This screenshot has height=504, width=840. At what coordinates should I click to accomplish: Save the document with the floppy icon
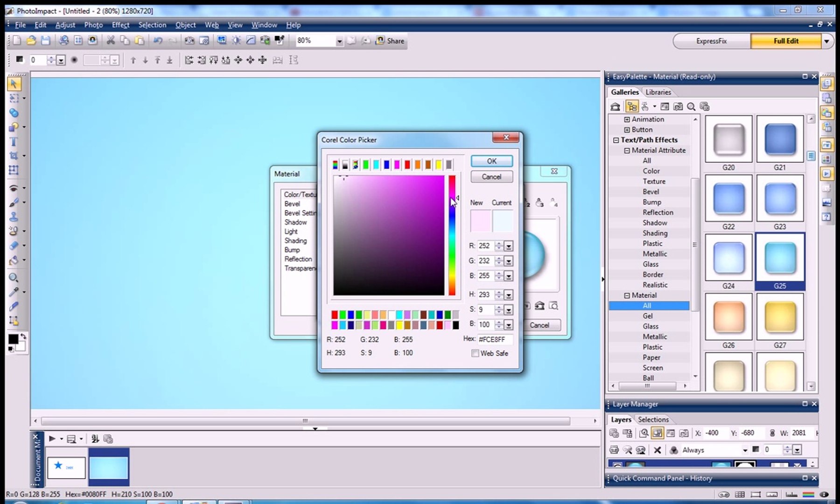[x=45, y=41]
